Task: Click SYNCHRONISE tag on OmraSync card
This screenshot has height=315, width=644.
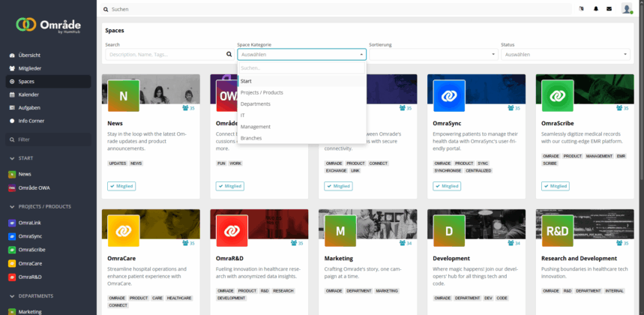Action: pyautogui.click(x=448, y=170)
